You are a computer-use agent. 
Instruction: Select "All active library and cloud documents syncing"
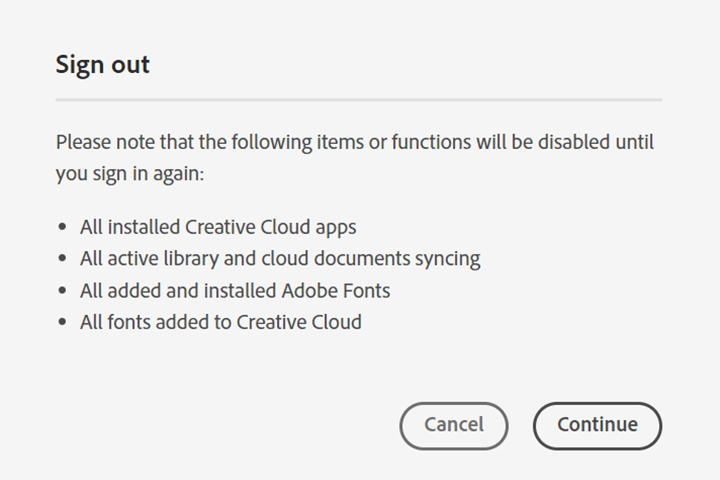[280, 258]
